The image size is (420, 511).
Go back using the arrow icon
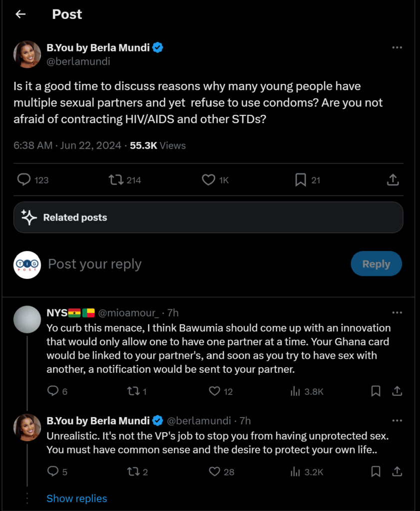point(20,14)
